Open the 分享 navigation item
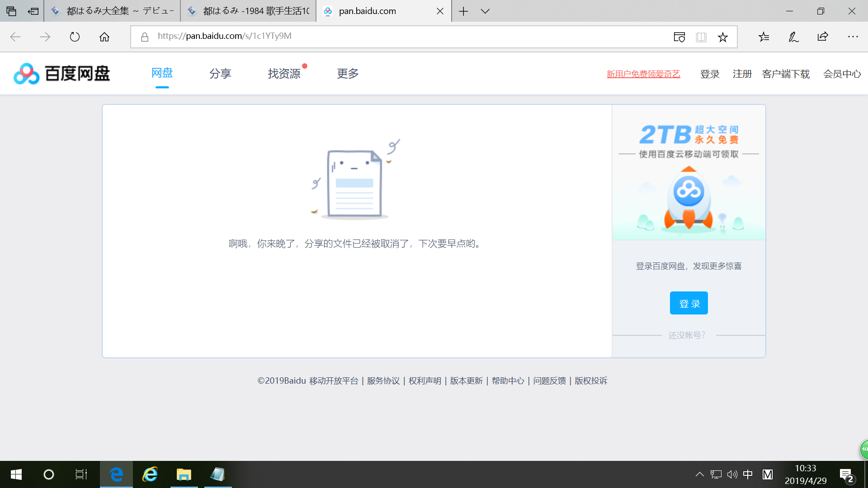 click(x=221, y=73)
